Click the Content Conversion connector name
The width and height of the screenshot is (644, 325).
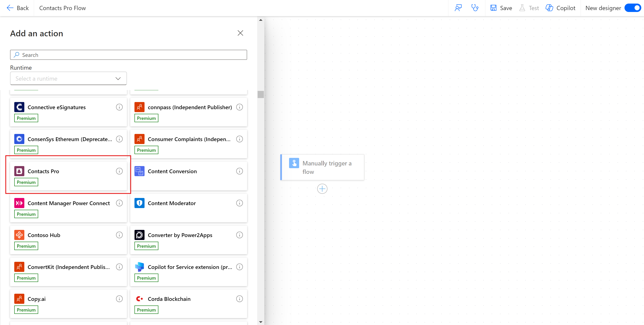pos(172,171)
